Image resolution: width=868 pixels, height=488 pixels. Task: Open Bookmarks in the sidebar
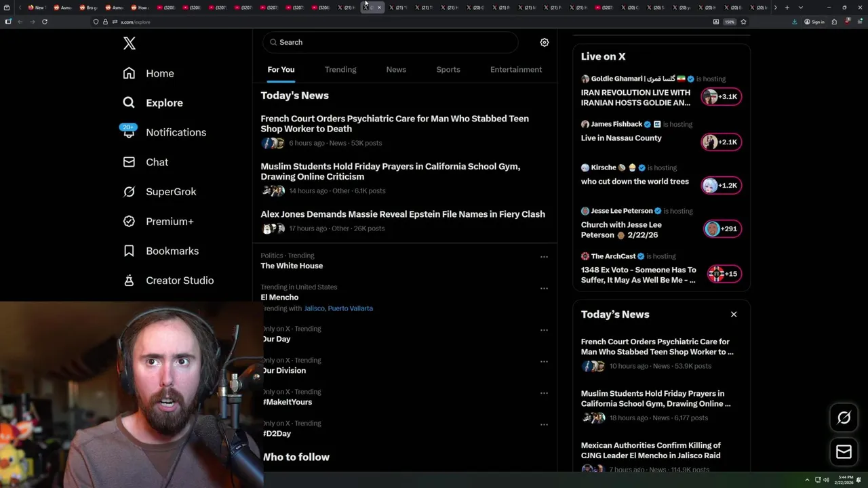[x=161, y=251]
